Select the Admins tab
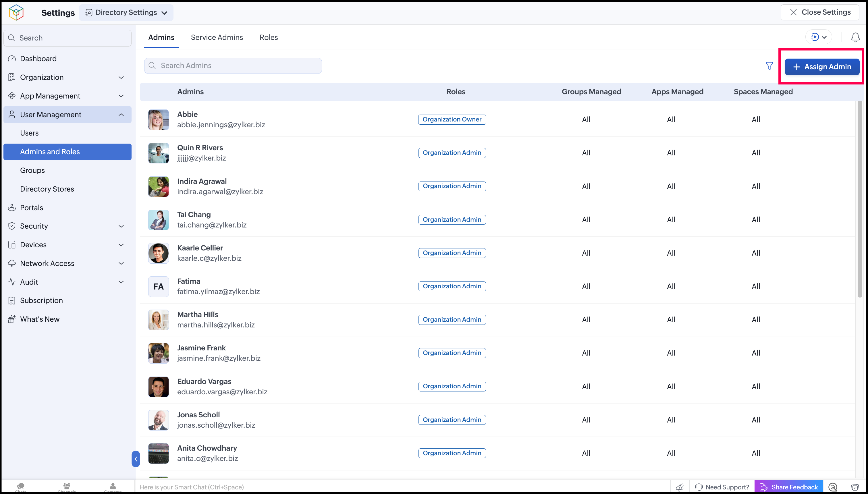 pyautogui.click(x=161, y=37)
